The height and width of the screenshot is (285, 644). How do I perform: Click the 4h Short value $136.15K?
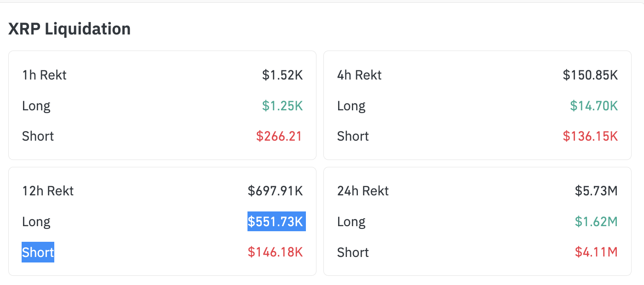click(590, 136)
